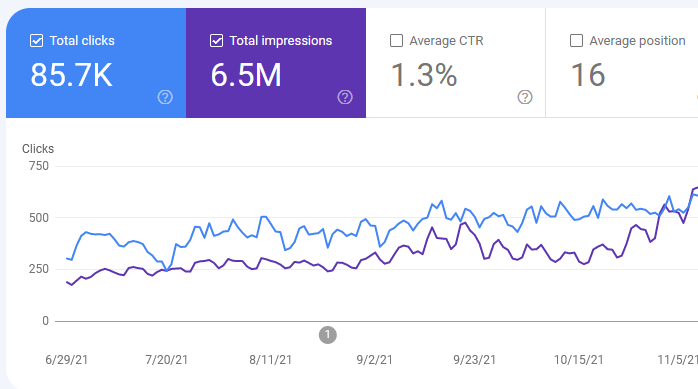
Task: Open chart annotation marker 1
Action: click(328, 335)
